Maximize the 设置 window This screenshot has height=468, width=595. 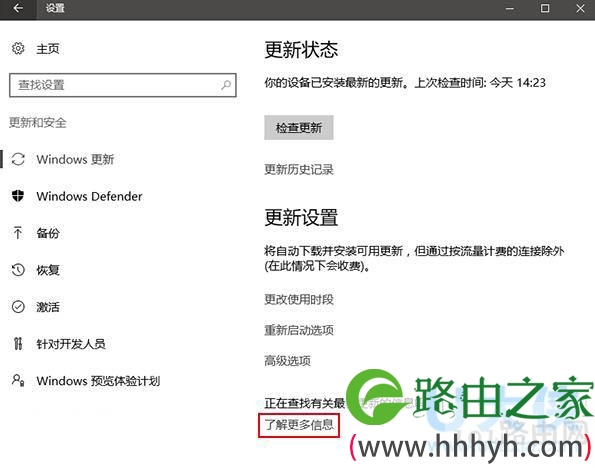545,8
